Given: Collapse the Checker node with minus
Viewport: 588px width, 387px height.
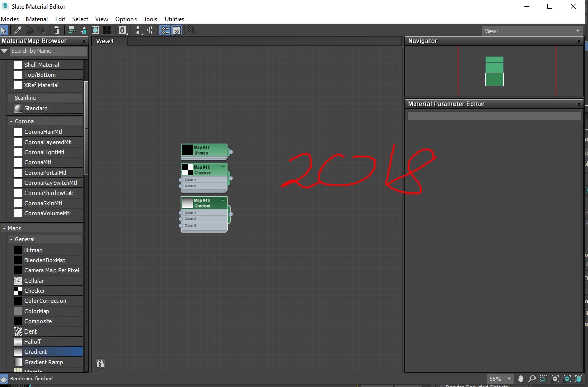Looking at the screenshot, I should (x=223, y=167).
